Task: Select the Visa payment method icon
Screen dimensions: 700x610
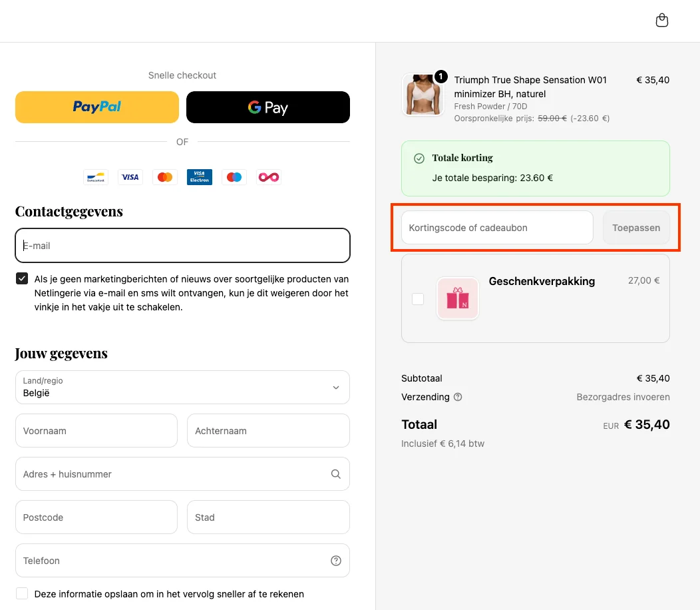Action: tap(130, 176)
